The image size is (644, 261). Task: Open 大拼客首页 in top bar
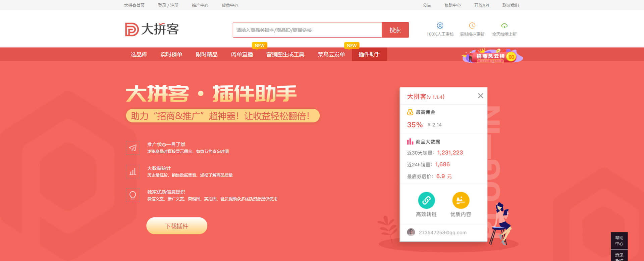(134, 5)
